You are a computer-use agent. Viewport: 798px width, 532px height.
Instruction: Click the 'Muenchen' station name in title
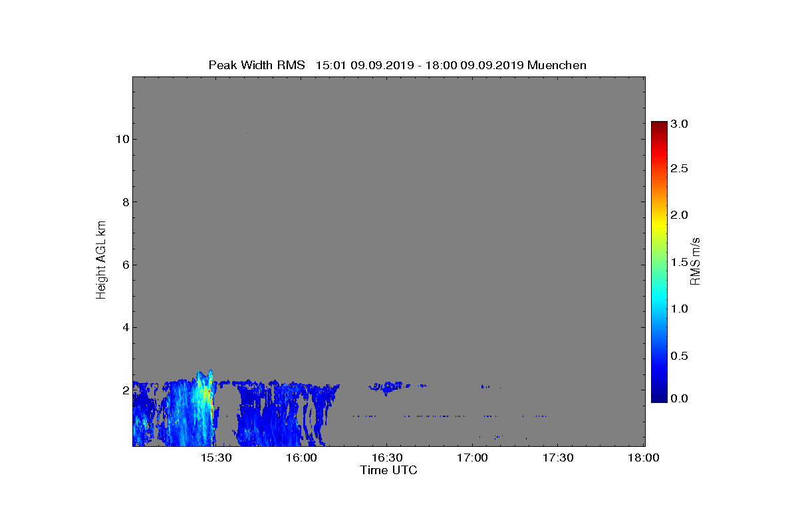[x=557, y=65]
